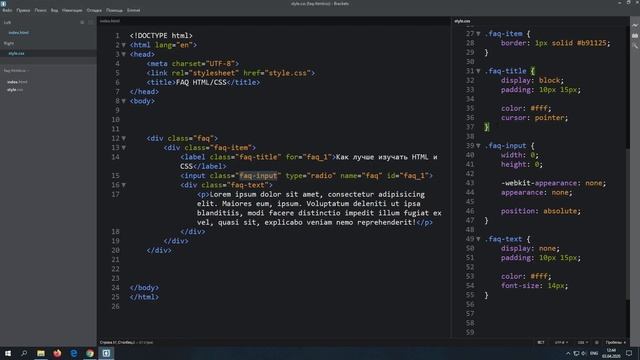Click the taskbar clock and date

click(x=611, y=353)
